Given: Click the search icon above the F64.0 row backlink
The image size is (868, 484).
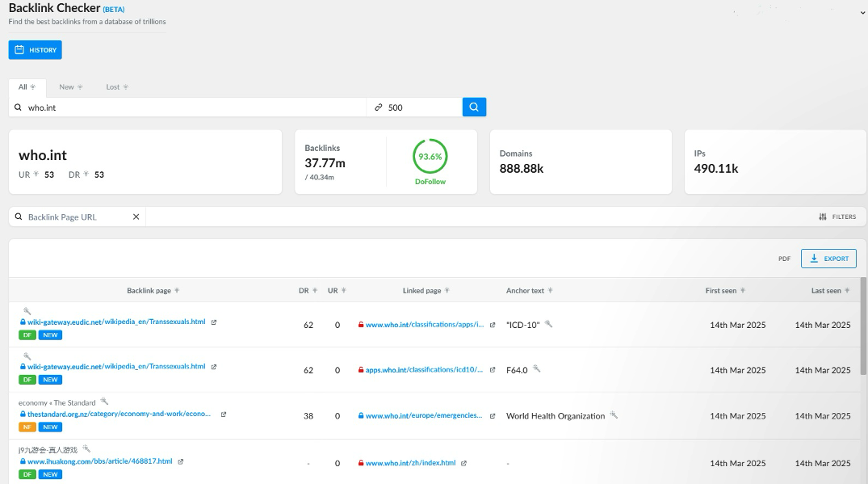Looking at the screenshot, I should (27, 356).
